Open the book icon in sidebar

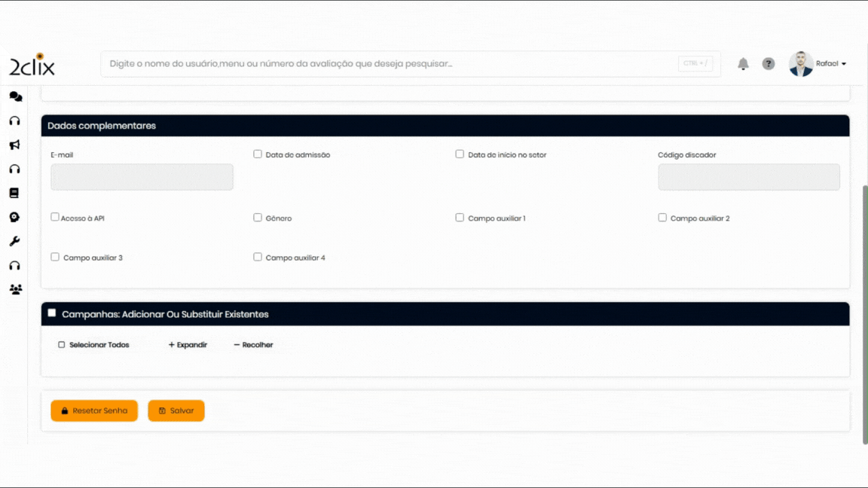(14, 193)
